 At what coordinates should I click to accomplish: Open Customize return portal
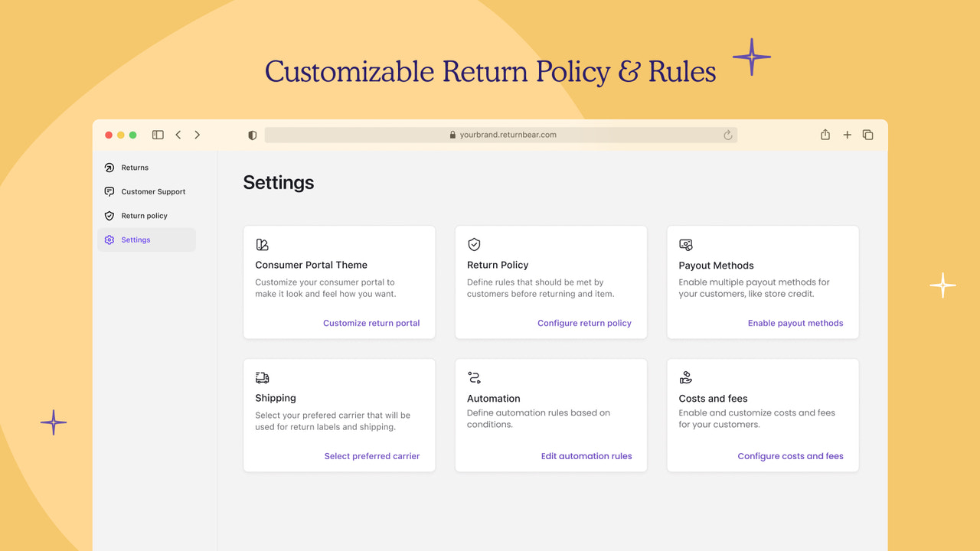coord(371,323)
